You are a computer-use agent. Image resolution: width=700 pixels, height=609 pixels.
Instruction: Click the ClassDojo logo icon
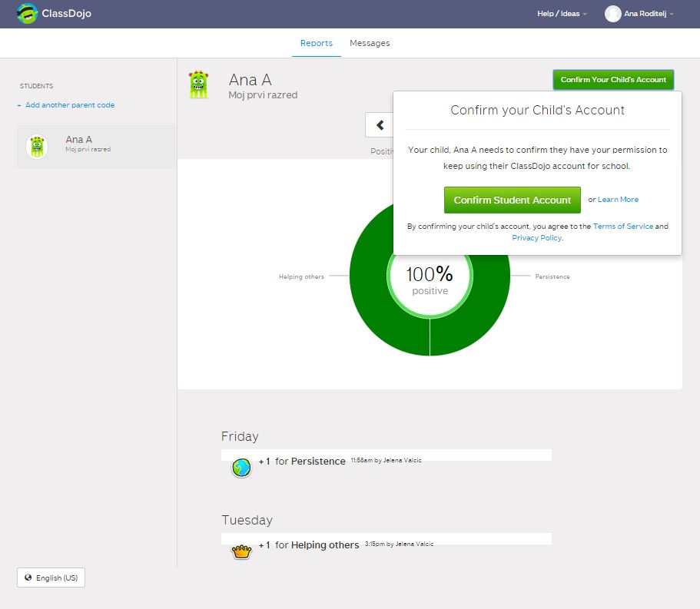tap(27, 14)
